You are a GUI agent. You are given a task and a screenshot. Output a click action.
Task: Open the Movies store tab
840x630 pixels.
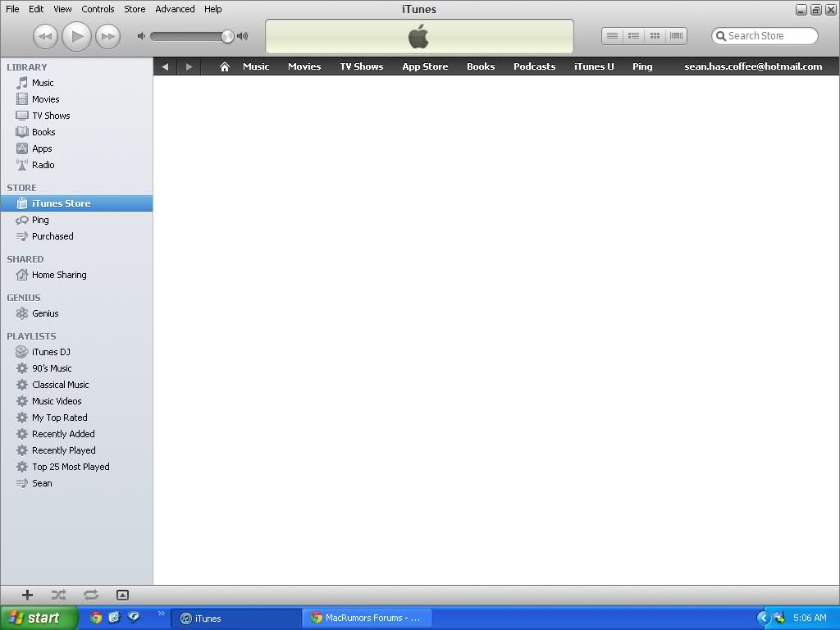pyautogui.click(x=304, y=66)
